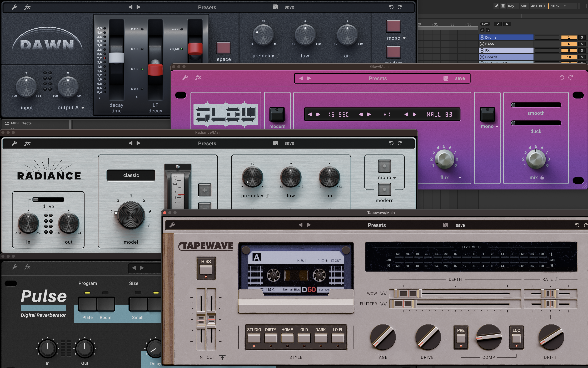Undo the last change in Dawn
Screen dimensions: 588x368
(391, 7)
